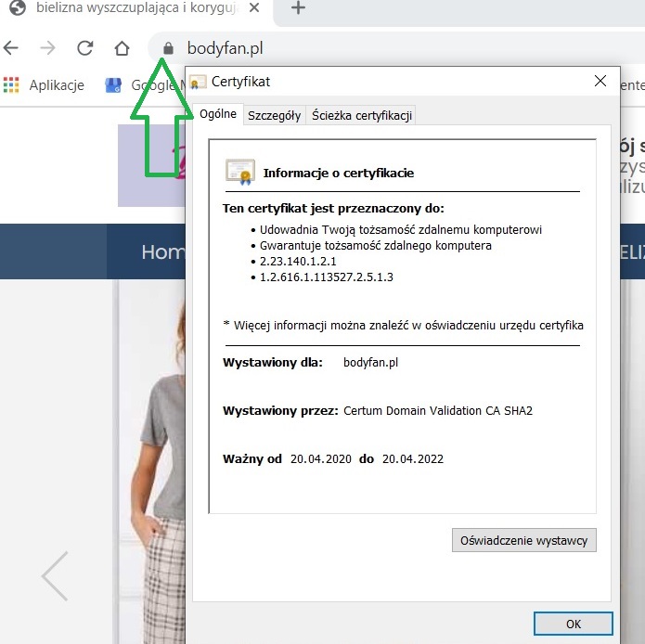Select the Ogólne tab
The width and height of the screenshot is (645, 644).
click(218, 114)
